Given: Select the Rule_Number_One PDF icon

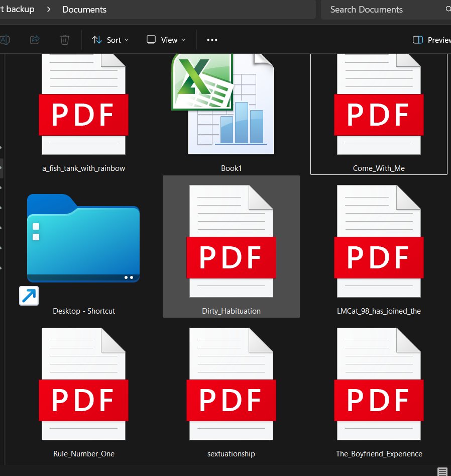Looking at the screenshot, I should pyautogui.click(x=83, y=384).
